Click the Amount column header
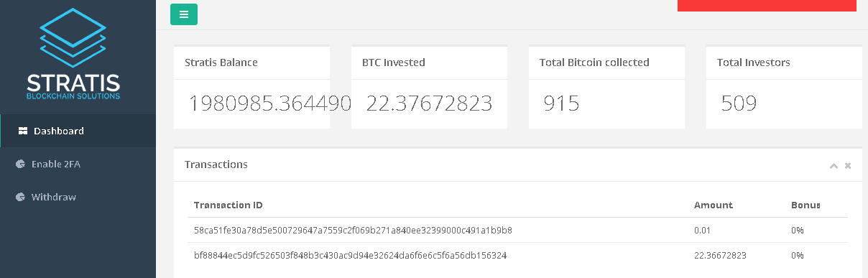868x278 pixels. 714,205
